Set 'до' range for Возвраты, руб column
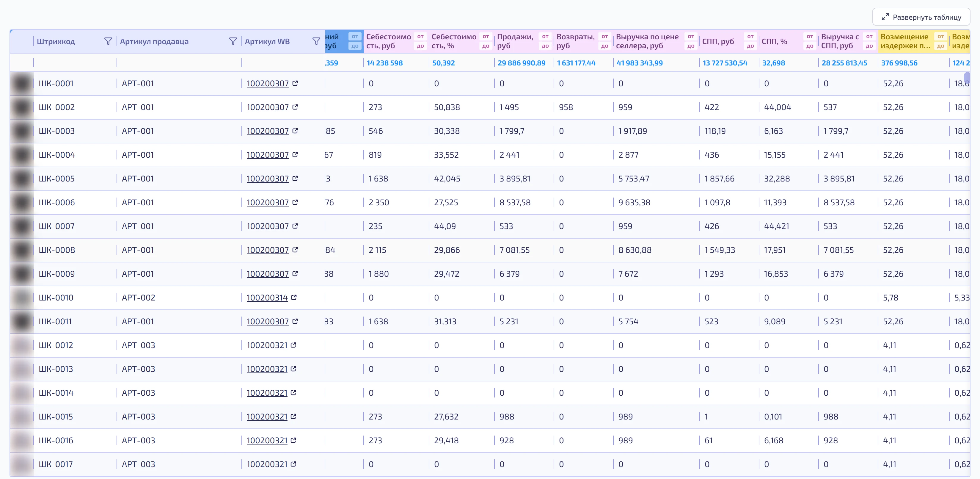The height and width of the screenshot is (479, 980). click(x=604, y=46)
